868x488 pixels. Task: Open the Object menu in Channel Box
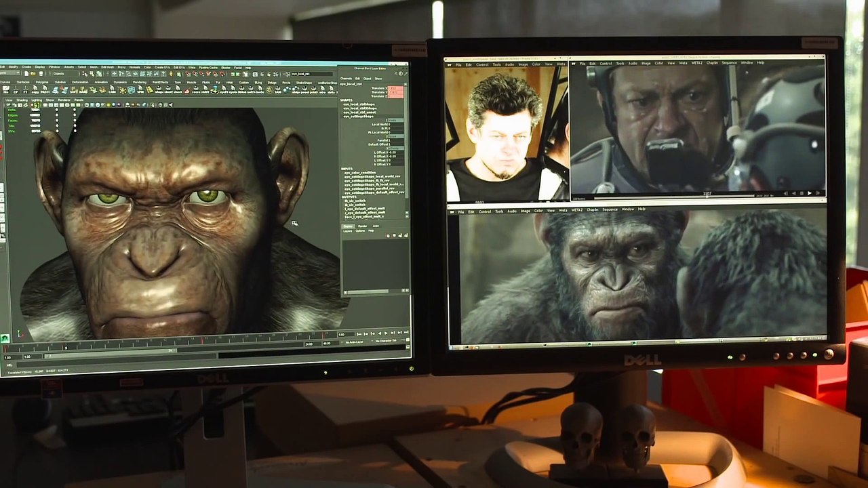coord(367,79)
